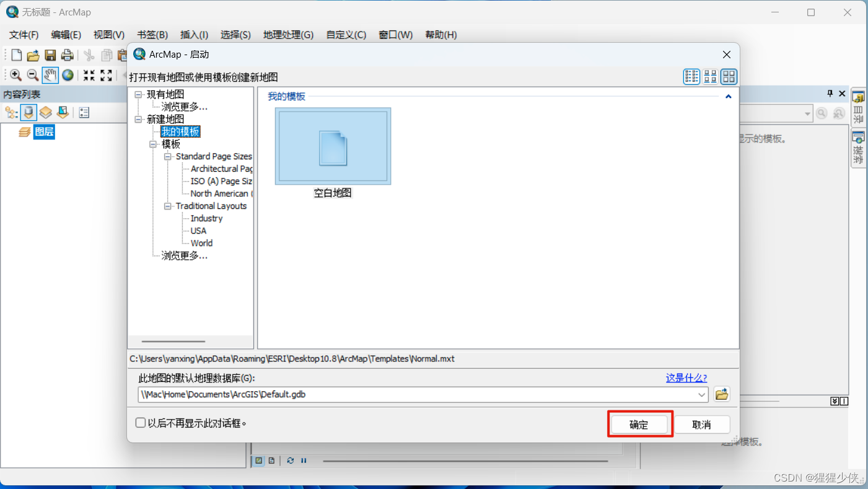Click the disabled search magnifier in side panel
This screenshot has height=489, width=868.
(822, 113)
